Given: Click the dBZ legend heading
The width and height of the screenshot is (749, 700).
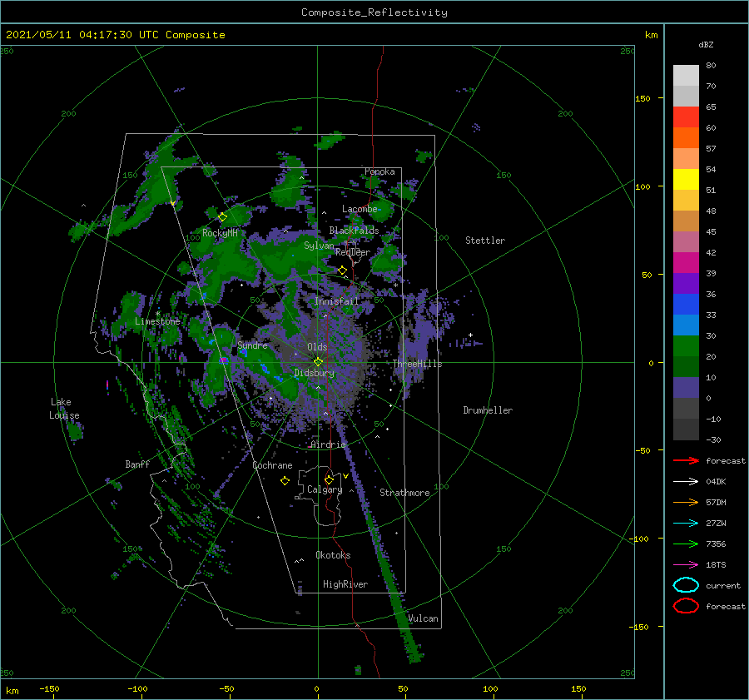Looking at the screenshot, I should coord(706,44).
